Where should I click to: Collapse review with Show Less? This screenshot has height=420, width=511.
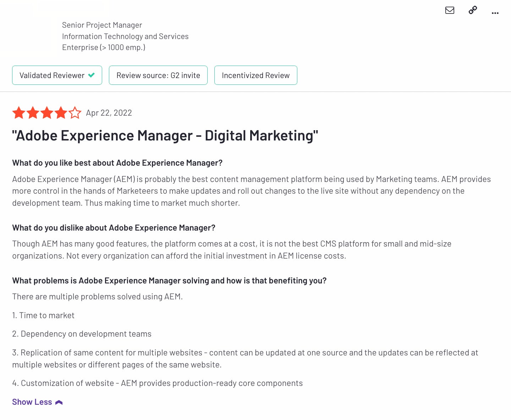click(x=37, y=402)
